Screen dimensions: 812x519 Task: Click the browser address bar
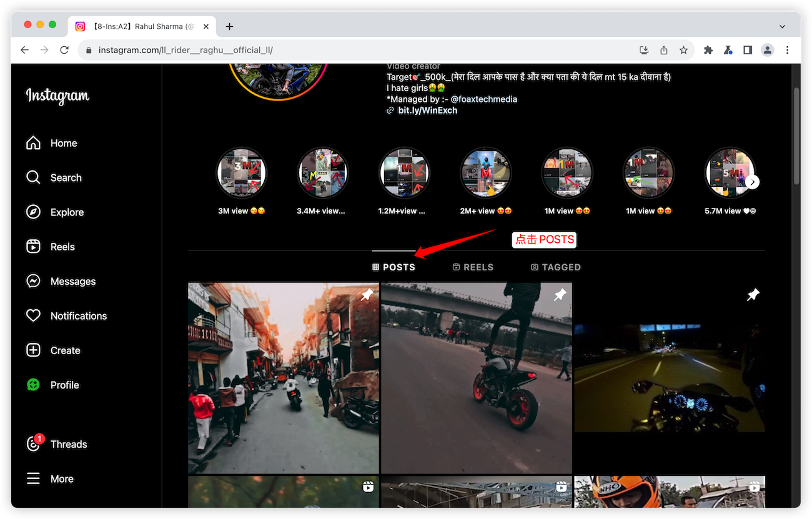(x=362, y=50)
